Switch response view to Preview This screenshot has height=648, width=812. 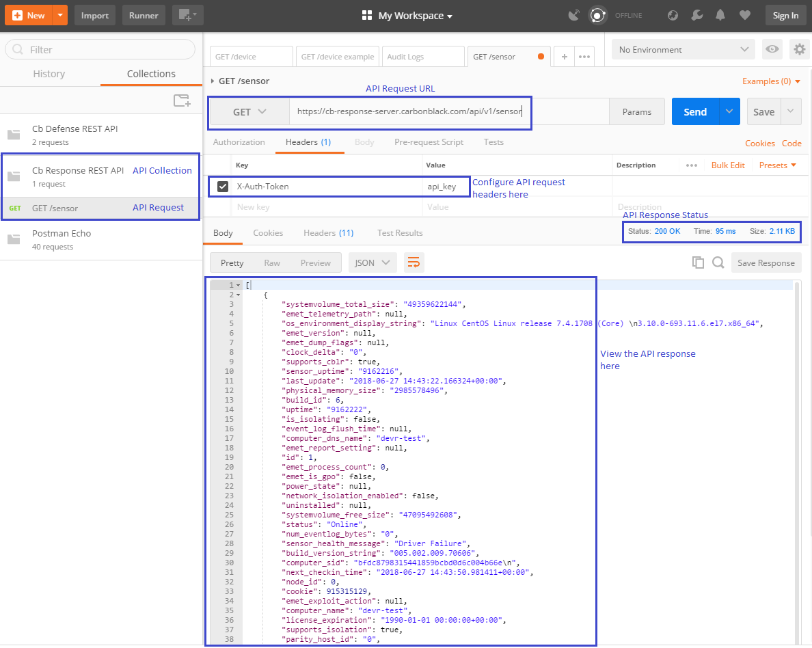click(315, 263)
